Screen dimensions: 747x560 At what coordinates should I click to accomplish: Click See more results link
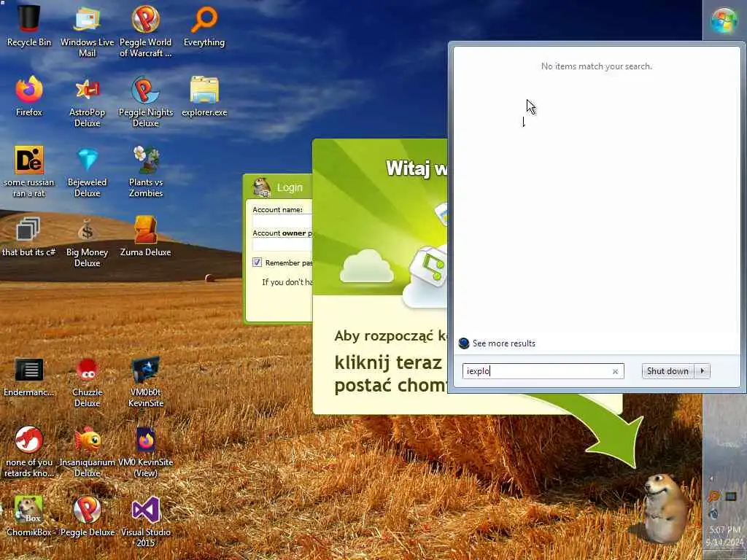(x=504, y=343)
